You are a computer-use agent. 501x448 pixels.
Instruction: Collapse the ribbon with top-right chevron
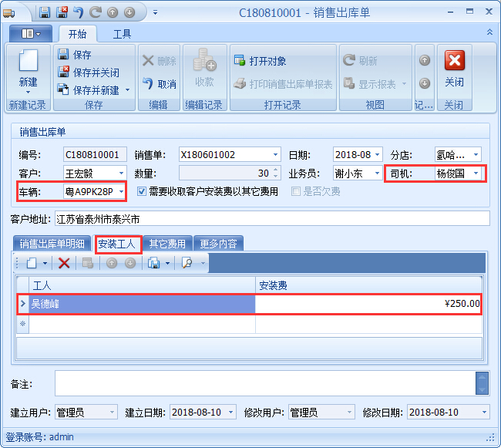point(489,32)
